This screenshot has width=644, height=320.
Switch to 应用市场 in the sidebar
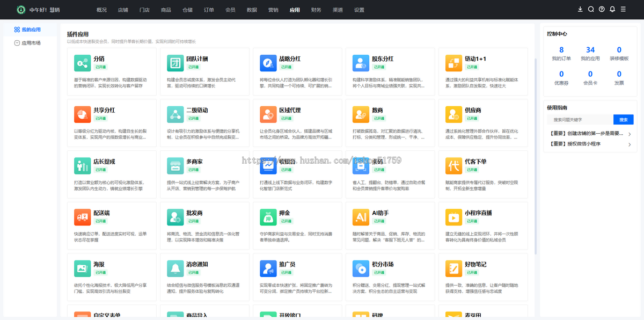click(29, 43)
